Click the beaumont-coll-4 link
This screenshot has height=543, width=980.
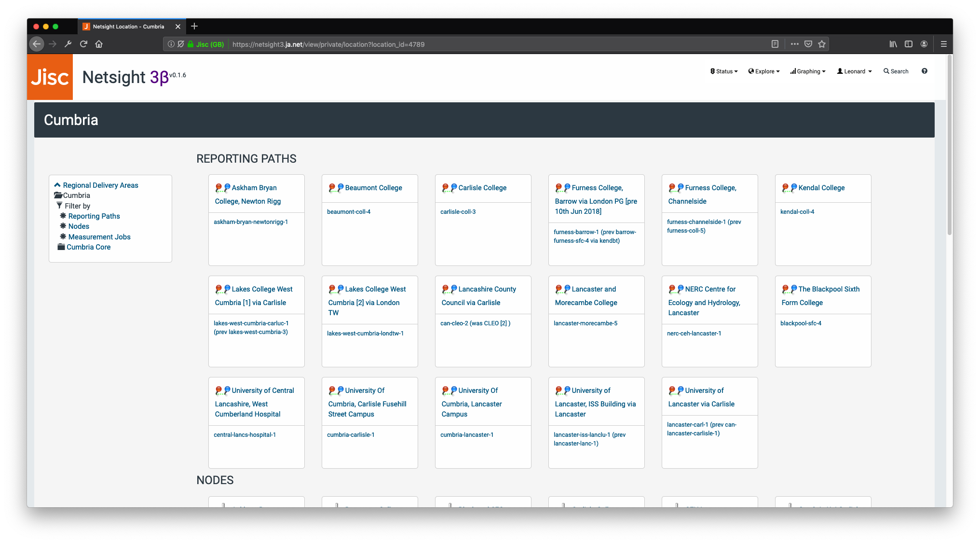tap(349, 212)
